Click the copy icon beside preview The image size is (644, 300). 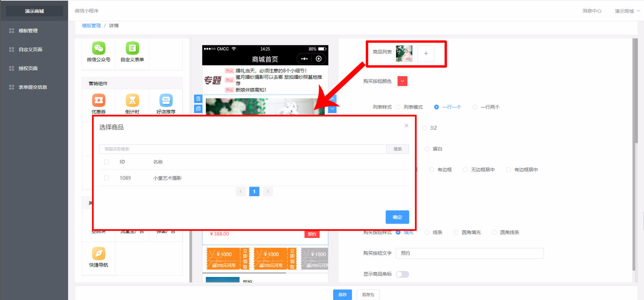[198, 109]
